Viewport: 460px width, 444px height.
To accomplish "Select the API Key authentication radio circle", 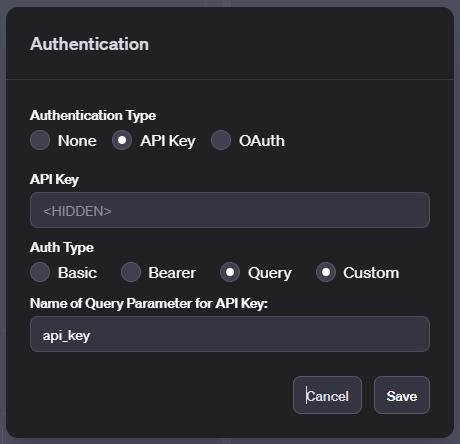I will (122, 140).
